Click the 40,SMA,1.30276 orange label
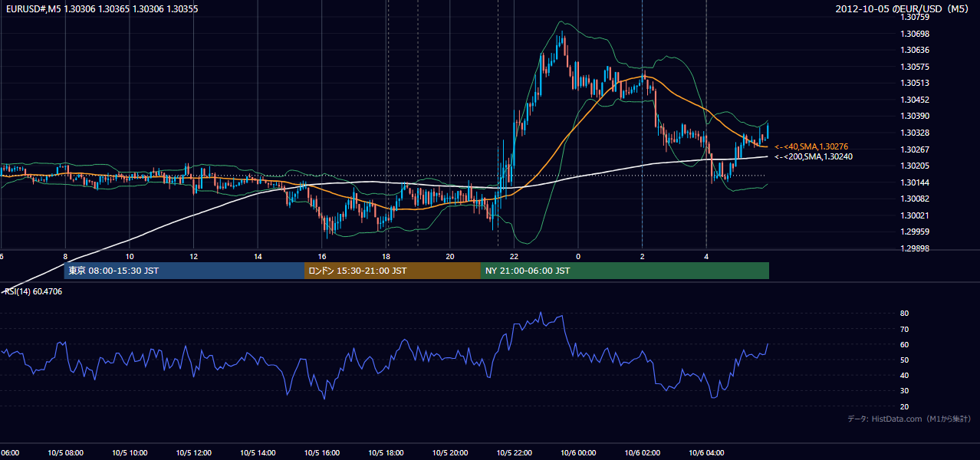 (x=811, y=146)
